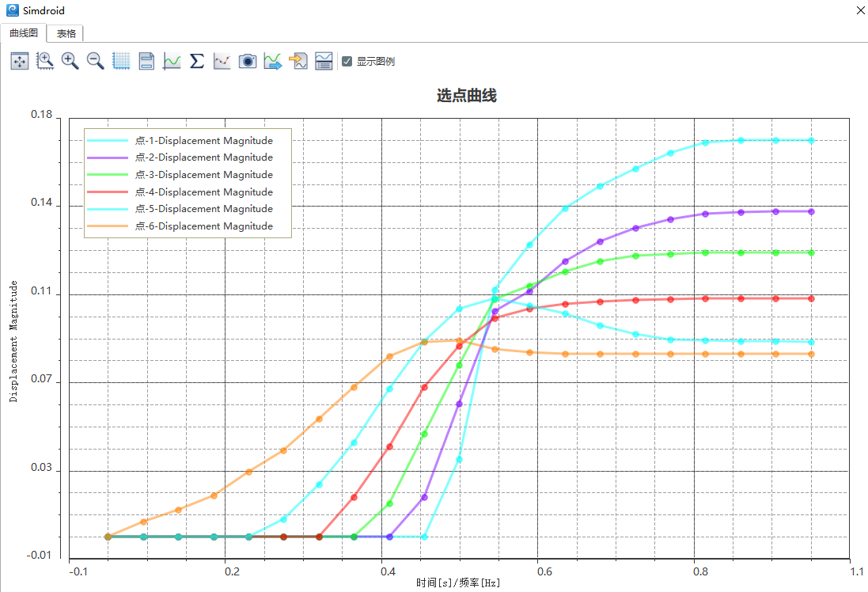Click the orange line swatch in legend

point(108,226)
